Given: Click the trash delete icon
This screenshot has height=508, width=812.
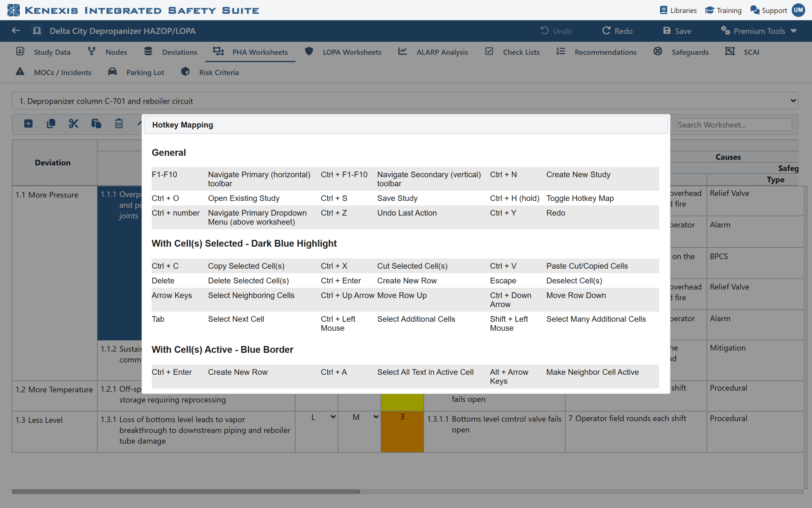Looking at the screenshot, I should pos(119,124).
